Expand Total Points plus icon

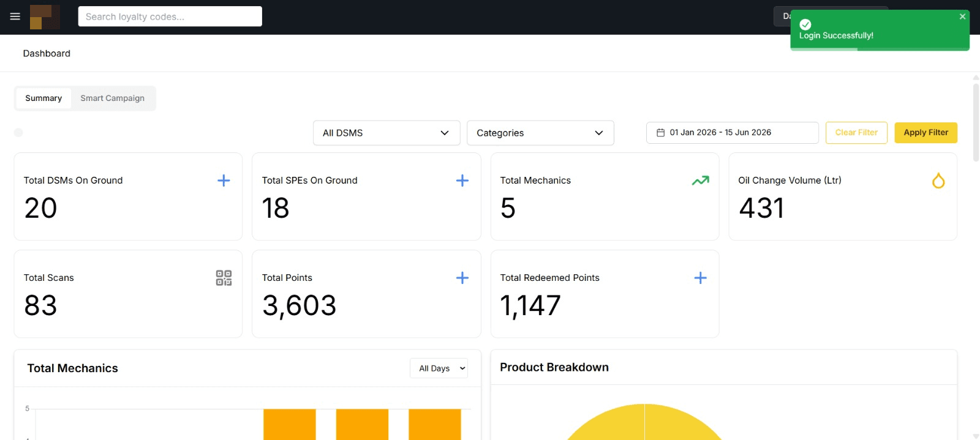coord(462,278)
